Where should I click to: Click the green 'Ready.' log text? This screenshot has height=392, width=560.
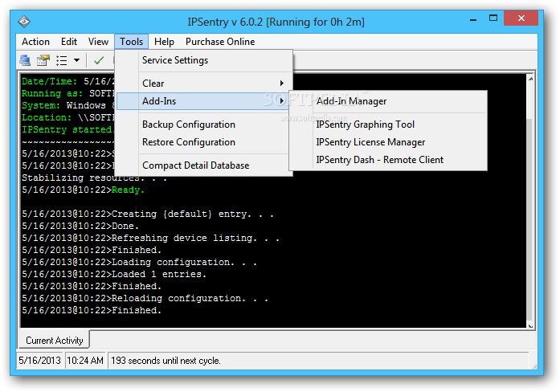[128, 190]
